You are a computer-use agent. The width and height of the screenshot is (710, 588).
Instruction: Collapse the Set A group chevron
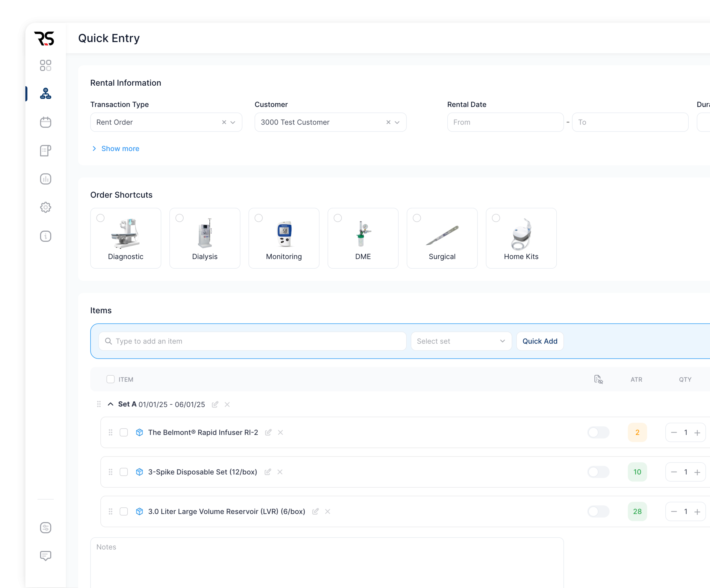click(x=111, y=404)
